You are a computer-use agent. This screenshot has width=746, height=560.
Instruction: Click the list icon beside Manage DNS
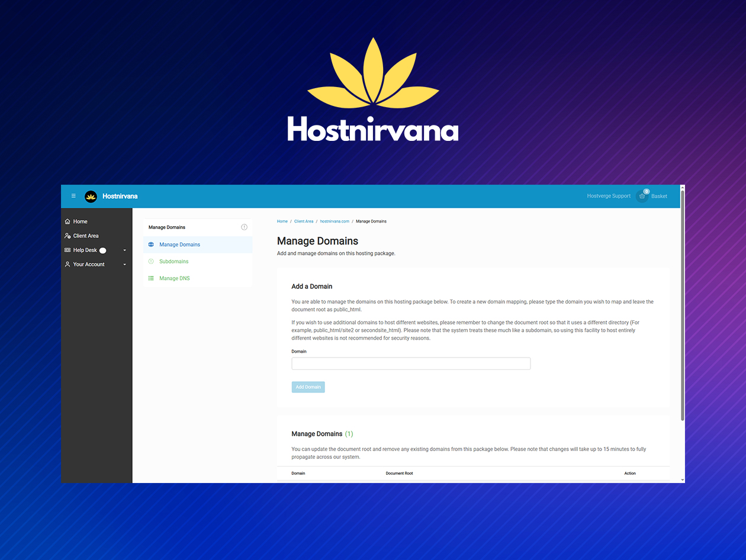pyautogui.click(x=150, y=278)
